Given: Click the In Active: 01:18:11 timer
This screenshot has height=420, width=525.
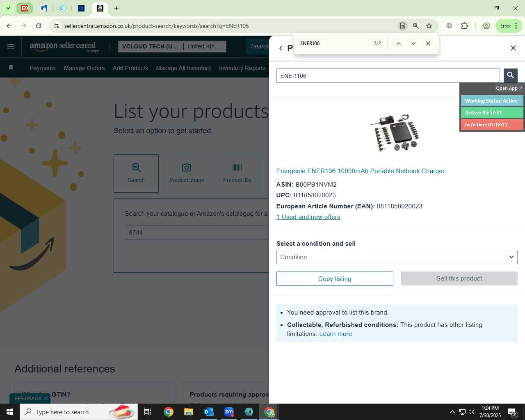Looking at the screenshot, I should [491, 125].
